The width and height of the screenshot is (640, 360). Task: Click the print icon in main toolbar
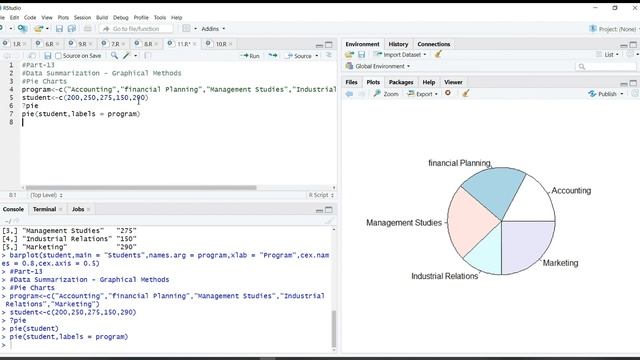coord(87,29)
